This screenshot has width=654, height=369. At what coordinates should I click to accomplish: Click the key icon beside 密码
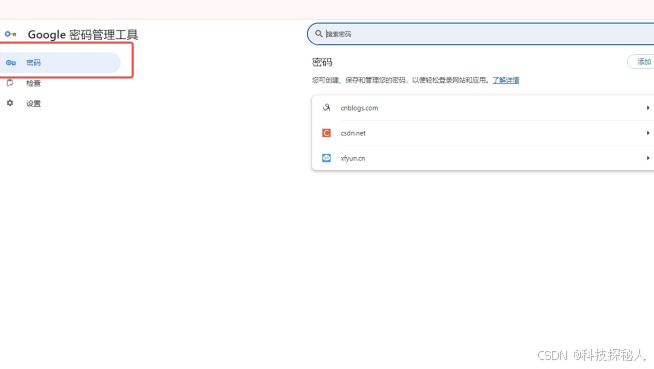click(11, 63)
